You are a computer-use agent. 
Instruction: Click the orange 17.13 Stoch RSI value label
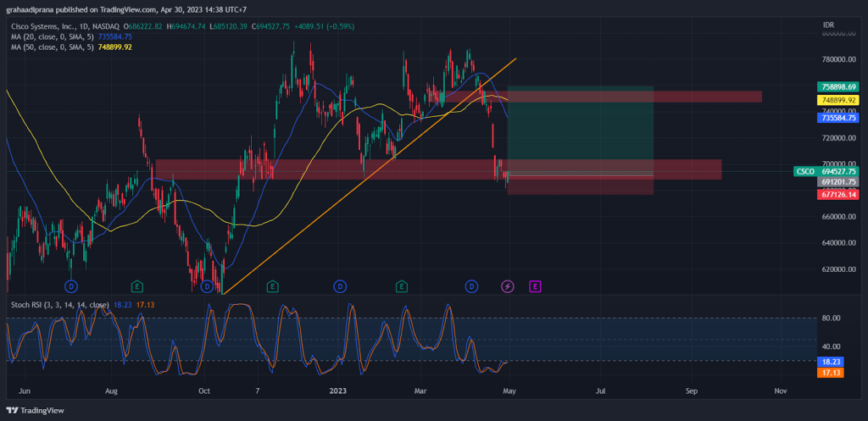click(831, 373)
